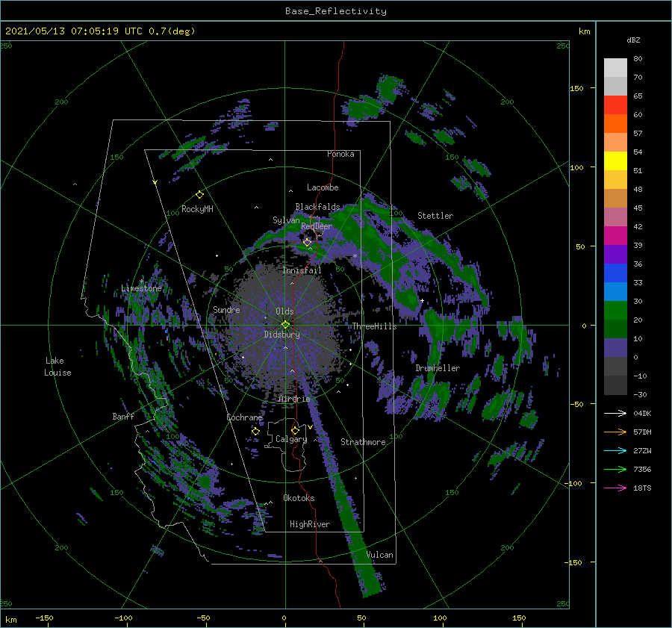
Task: Pick the violet 36-39 dBZ legend swatch
Action: coord(615,255)
